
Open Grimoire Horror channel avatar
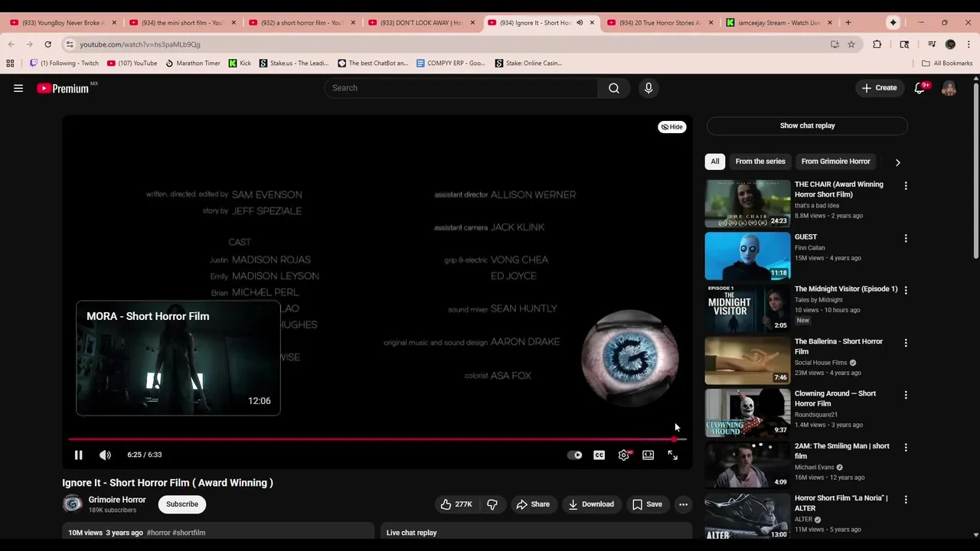tap(73, 504)
